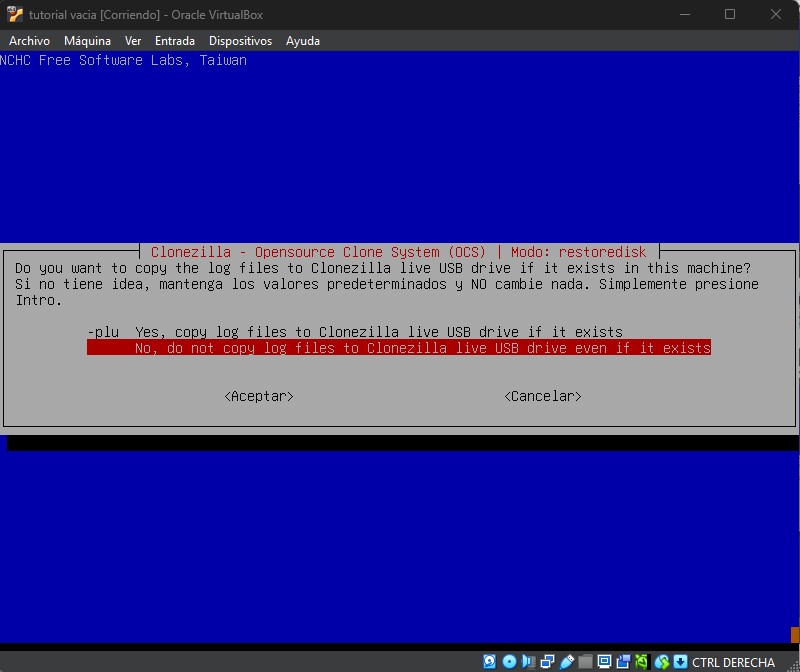The height and width of the screenshot is (672, 800).
Task: Open the Archivo menu
Action: pyautogui.click(x=30, y=41)
